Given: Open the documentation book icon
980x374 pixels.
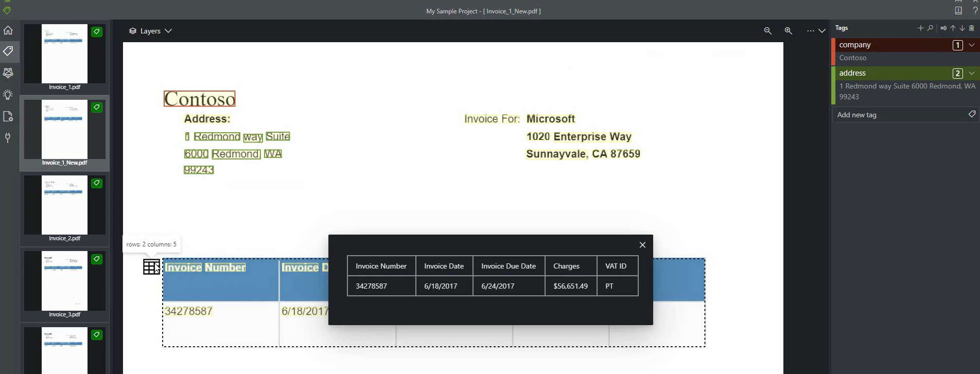Looking at the screenshot, I should [958, 10].
